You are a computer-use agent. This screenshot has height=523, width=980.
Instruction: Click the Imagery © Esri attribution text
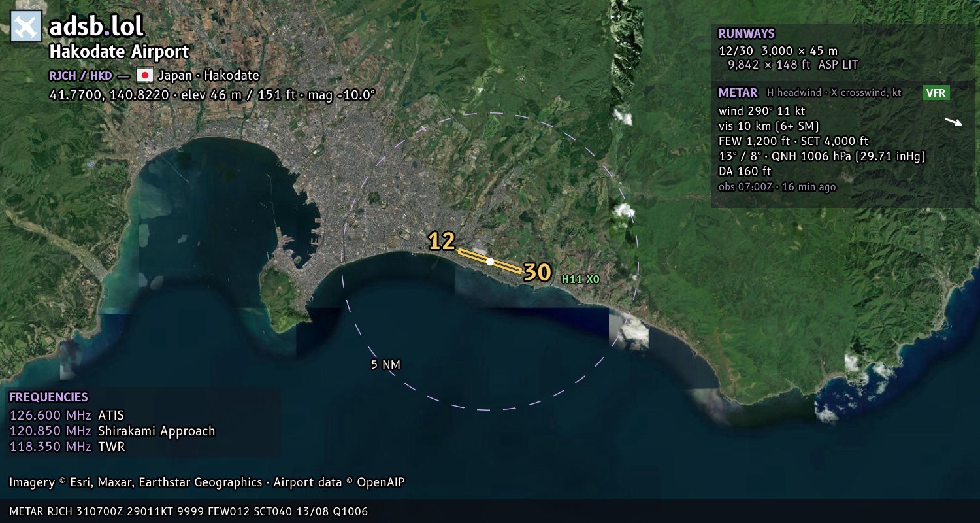coord(207,482)
